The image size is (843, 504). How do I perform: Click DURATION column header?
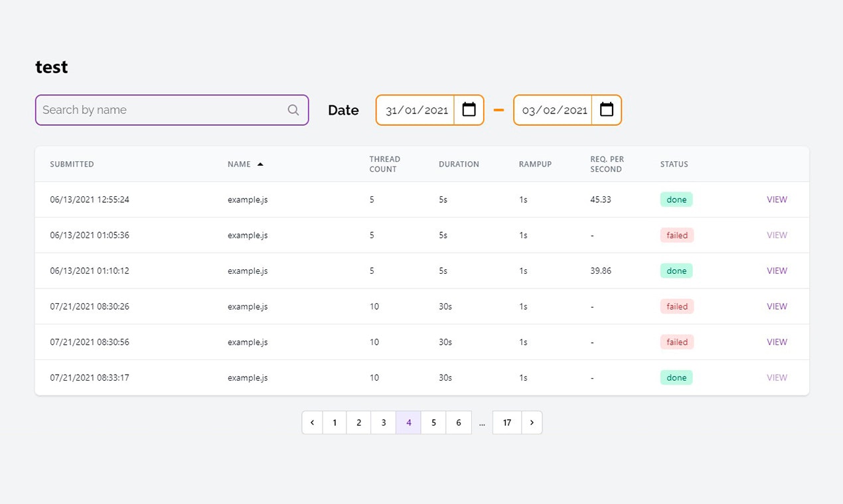coord(459,164)
